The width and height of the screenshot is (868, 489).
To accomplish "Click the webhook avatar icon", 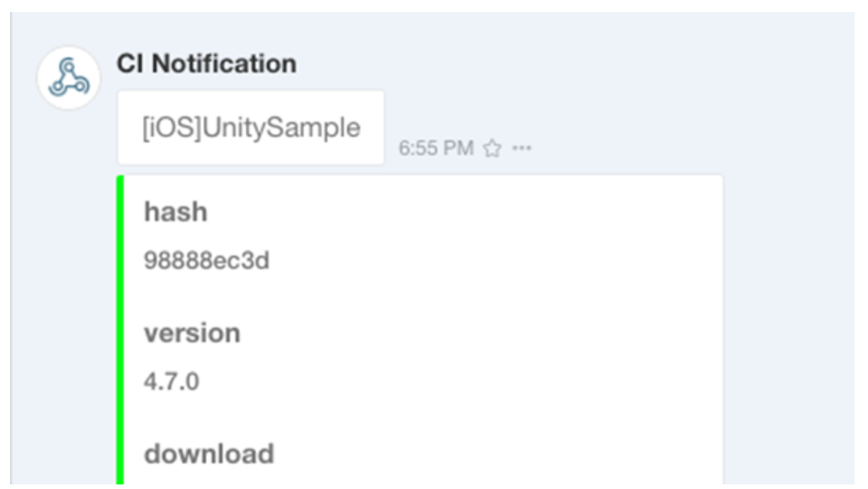I will 69,79.
